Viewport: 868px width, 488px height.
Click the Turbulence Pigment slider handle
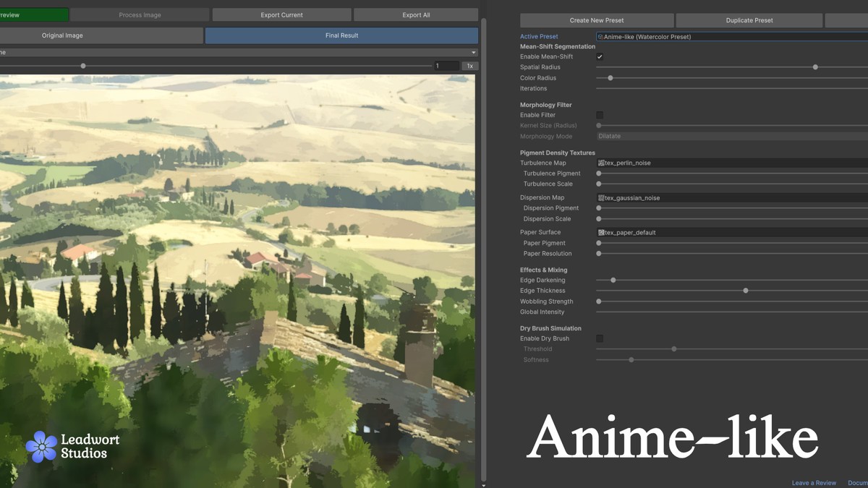coord(599,174)
